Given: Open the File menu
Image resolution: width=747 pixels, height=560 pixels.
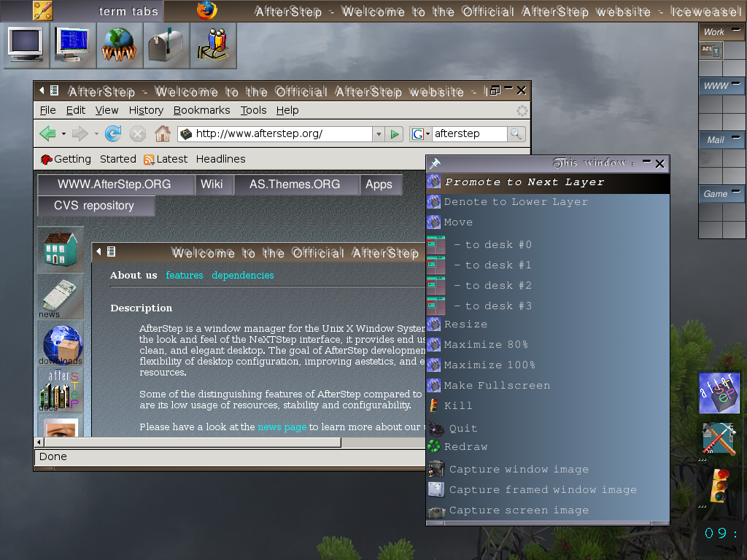Looking at the screenshot, I should click(x=47, y=111).
